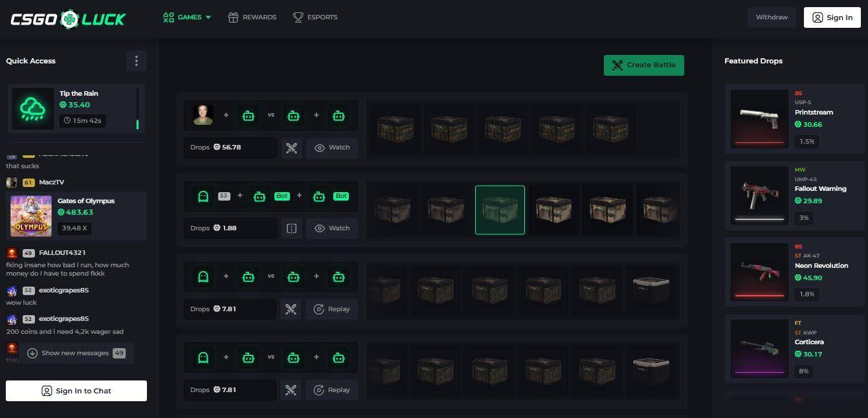
Task: Click the ghost icon with level 53
Action: [x=203, y=196]
